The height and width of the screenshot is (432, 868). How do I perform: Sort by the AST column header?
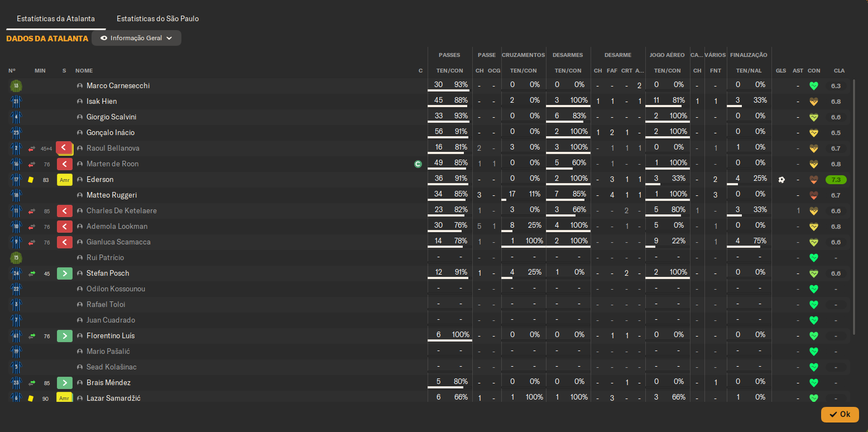pyautogui.click(x=798, y=71)
